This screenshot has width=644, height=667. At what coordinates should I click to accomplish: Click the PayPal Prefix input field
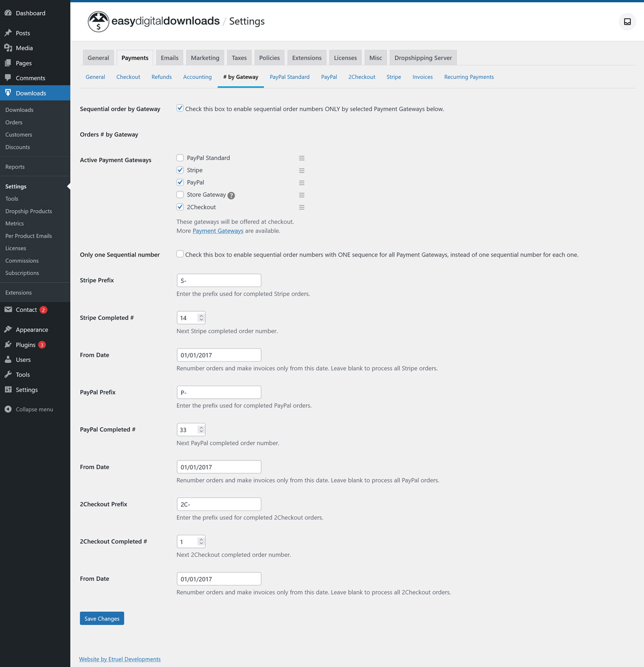[x=219, y=392]
